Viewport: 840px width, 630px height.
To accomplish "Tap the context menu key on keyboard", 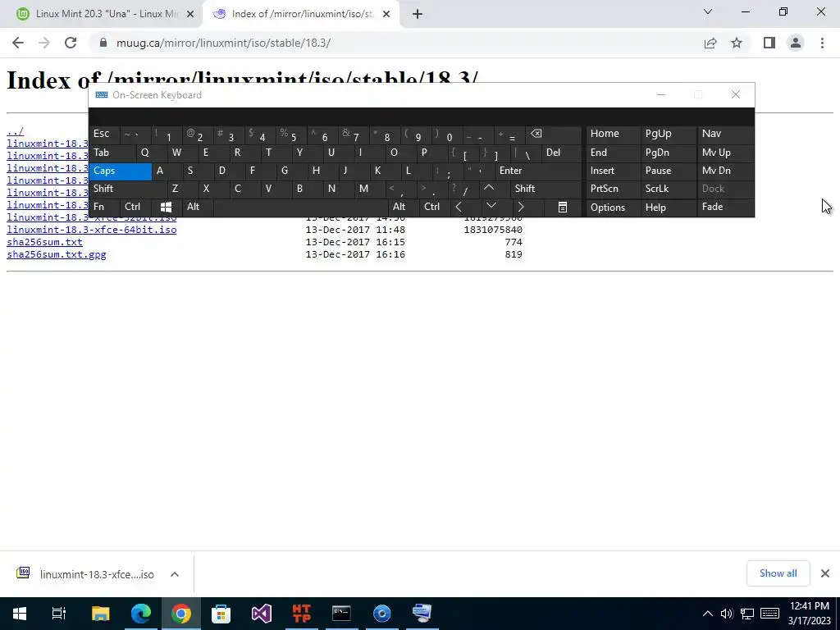I will [x=563, y=207].
